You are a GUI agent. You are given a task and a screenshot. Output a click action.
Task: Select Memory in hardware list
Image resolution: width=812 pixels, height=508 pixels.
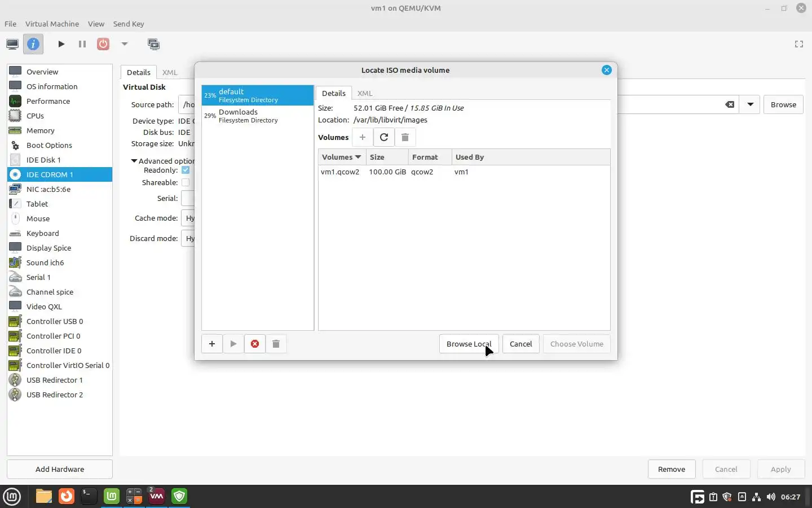pos(60,130)
